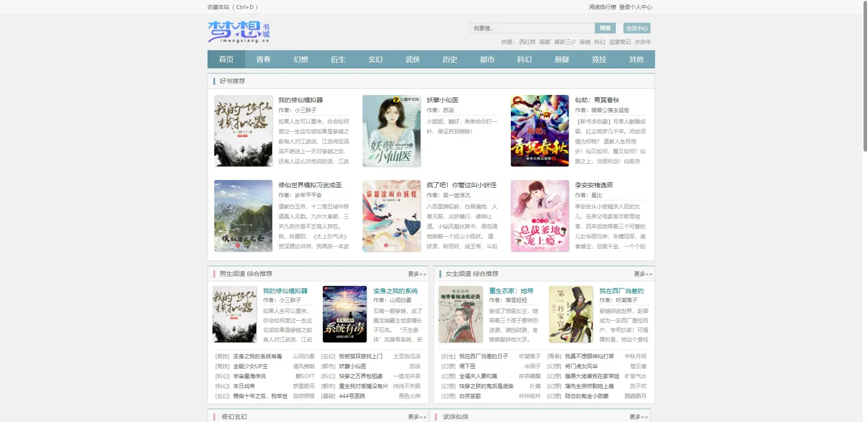
Task: Open the 你管这叫小妖怪 book cover
Action: (392, 216)
